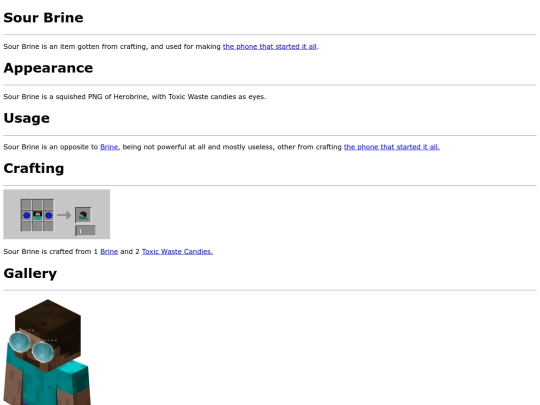Open the Brine link under Crafting
This screenshot has height=405, width=540.
pyautogui.click(x=109, y=252)
